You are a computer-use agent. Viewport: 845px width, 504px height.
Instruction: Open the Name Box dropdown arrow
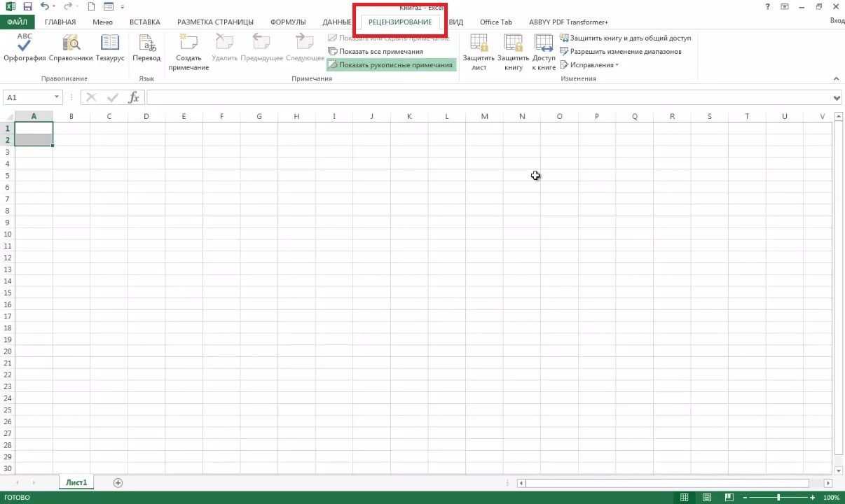(x=57, y=97)
